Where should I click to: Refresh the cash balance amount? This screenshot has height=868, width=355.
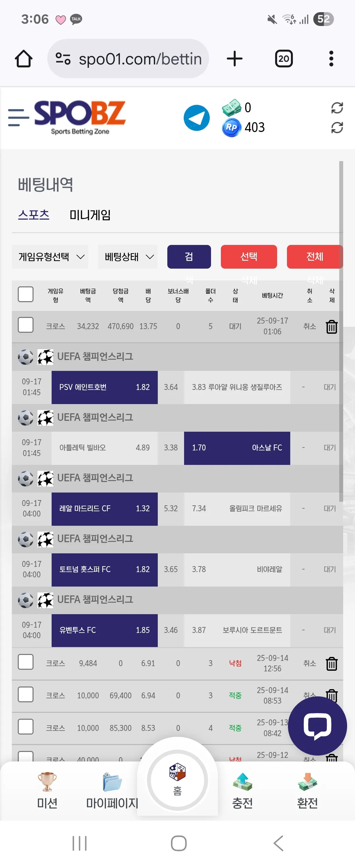tap(337, 108)
